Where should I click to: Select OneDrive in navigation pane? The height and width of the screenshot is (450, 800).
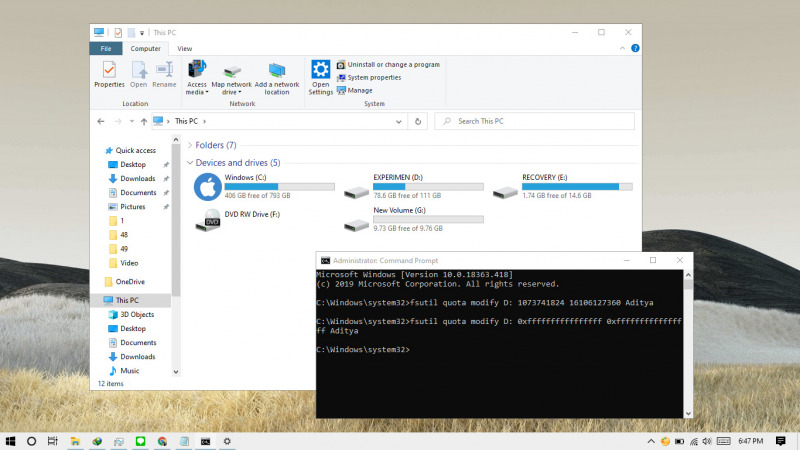click(124, 282)
